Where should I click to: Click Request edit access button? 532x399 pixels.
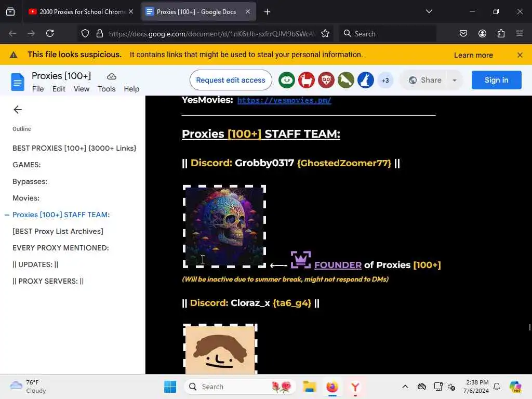tap(231, 80)
